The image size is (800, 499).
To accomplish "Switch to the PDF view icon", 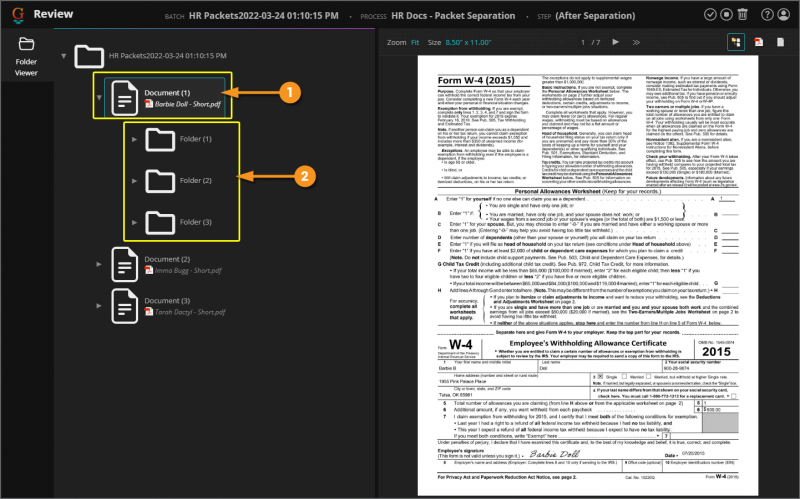I will (759, 42).
